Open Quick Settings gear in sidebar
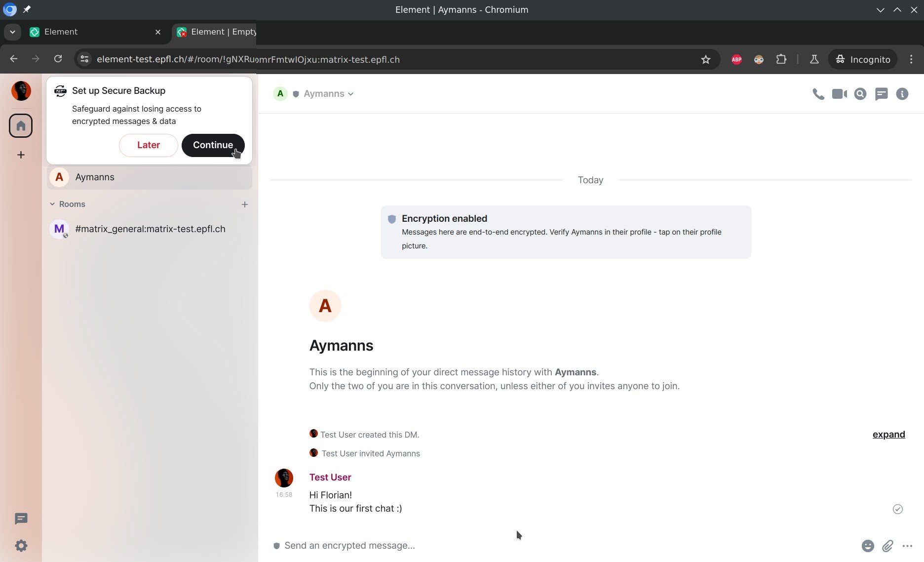 point(21,546)
